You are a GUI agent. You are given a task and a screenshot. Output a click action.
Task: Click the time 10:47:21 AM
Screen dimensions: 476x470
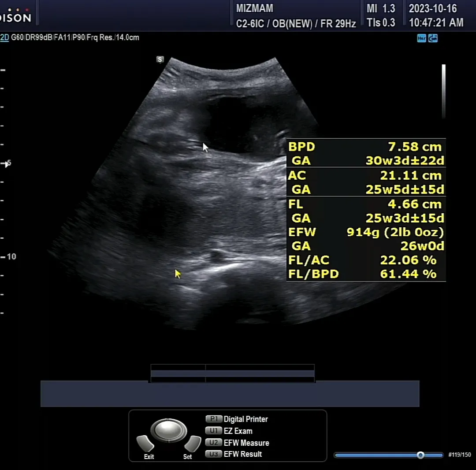point(436,23)
